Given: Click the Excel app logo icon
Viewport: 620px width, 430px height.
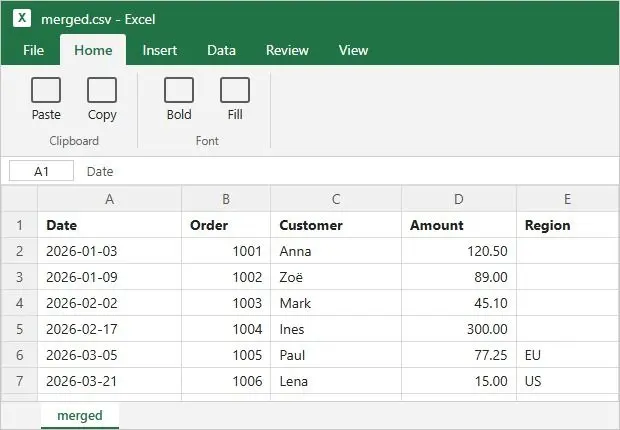Looking at the screenshot, I should click(x=22, y=18).
